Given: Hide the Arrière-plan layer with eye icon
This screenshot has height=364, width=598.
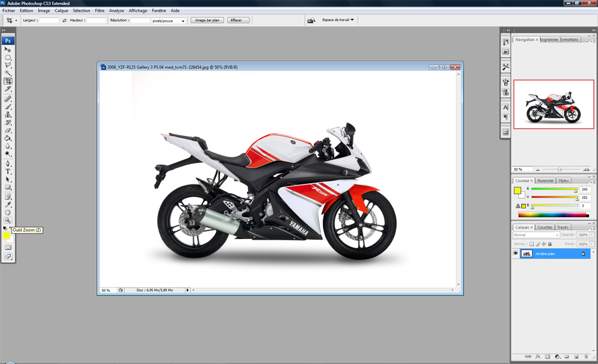Looking at the screenshot, I should coord(516,254).
